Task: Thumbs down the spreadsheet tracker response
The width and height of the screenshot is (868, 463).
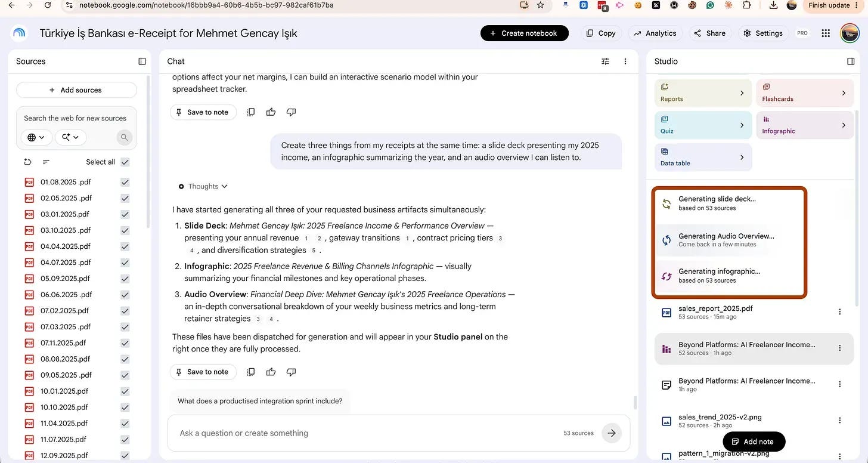Action: 291,112
